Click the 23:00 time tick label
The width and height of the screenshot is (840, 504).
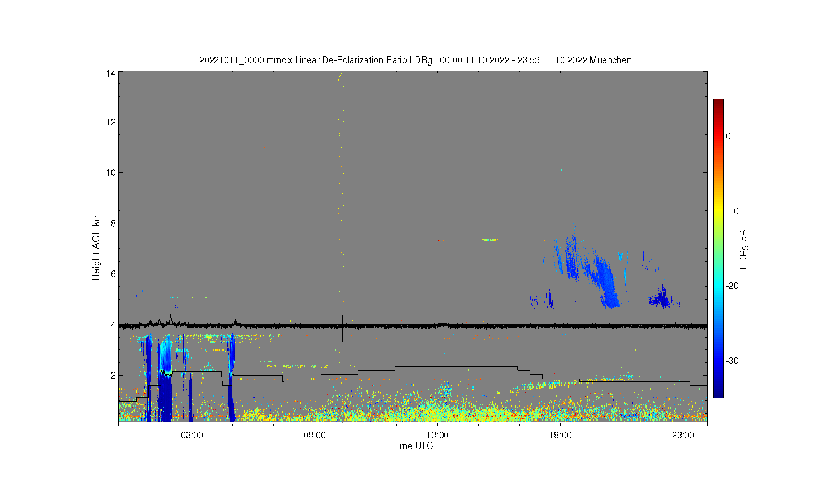tap(683, 435)
